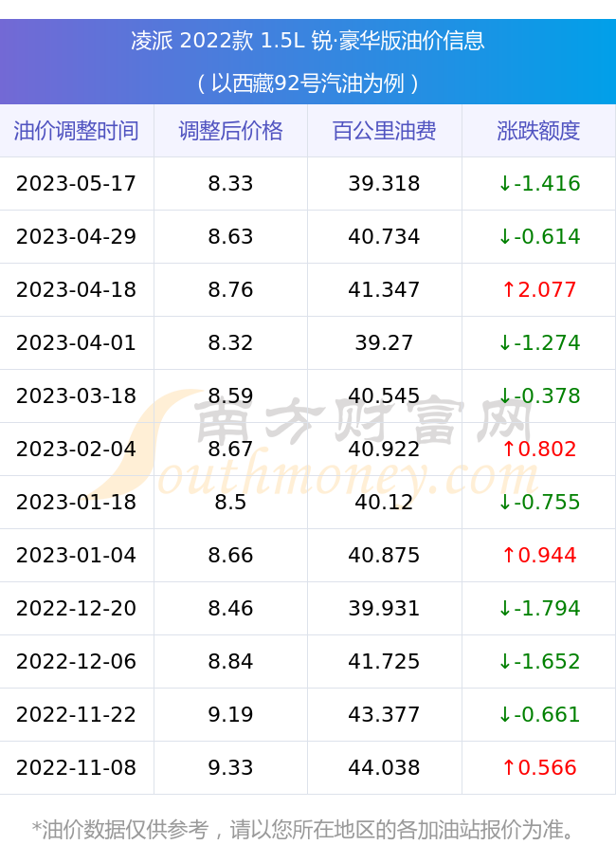Click date cell 2022-11-22
This screenshot has width=616, height=845.
(x=77, y=714)
